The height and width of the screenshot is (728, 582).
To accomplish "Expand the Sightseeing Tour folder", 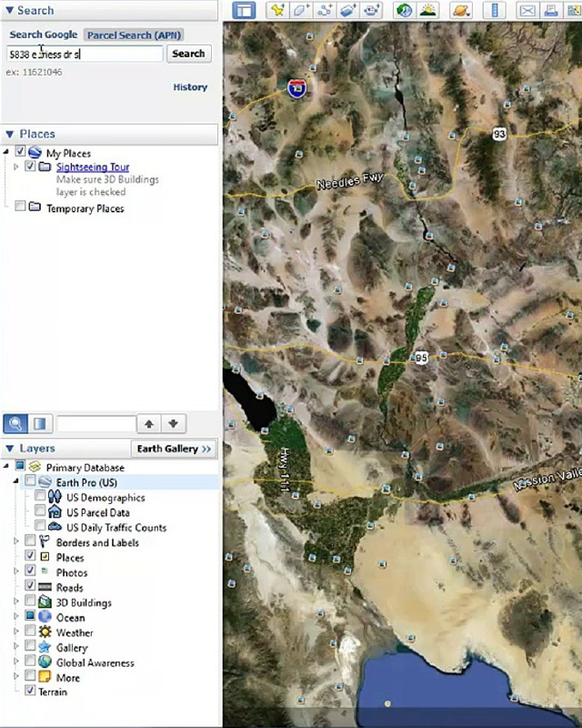I will (16, 167).
